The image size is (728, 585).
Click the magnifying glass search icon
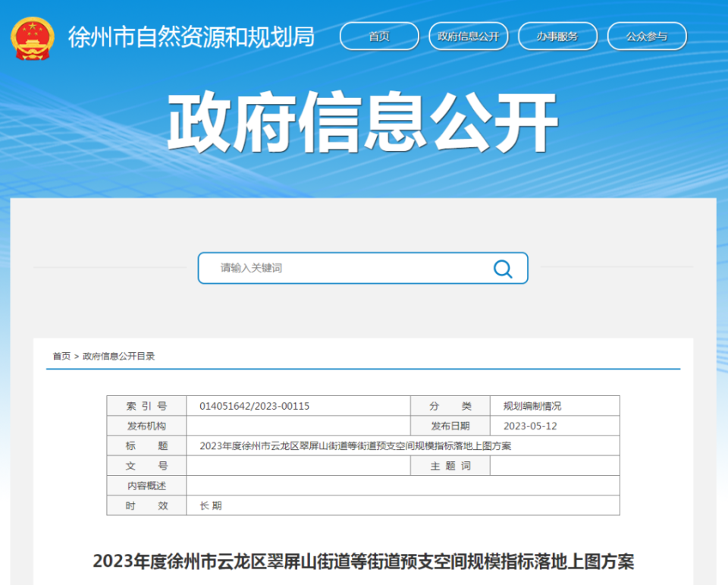[503, 269]
